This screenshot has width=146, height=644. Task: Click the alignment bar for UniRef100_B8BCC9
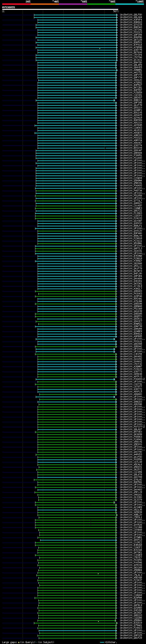pyautogui.click(x=75, y=100)
